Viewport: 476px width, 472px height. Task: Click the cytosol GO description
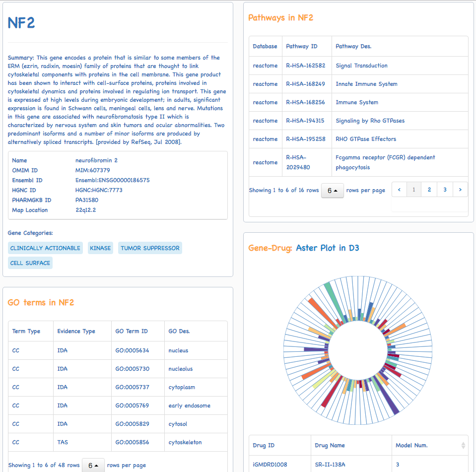[178, 424]
